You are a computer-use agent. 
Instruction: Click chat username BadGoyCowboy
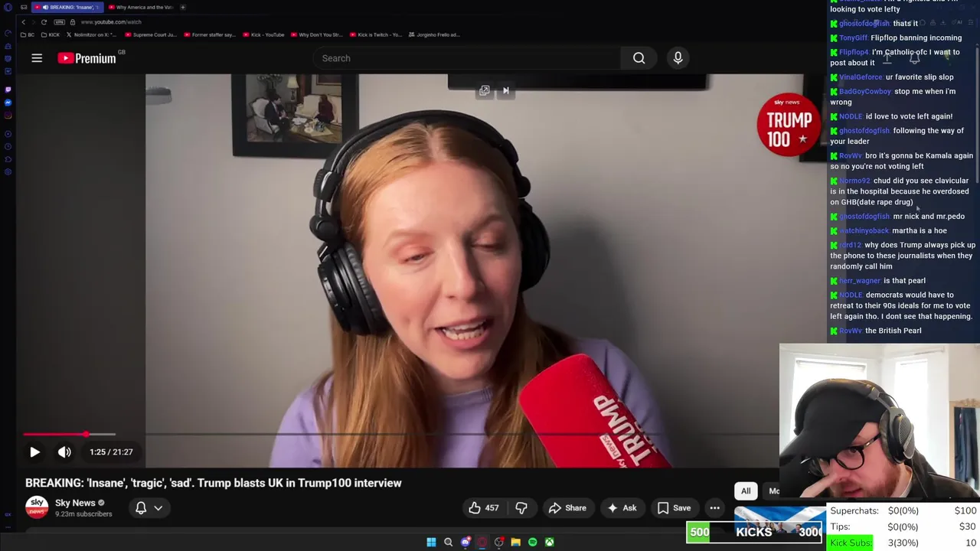(x=865, y=92)
